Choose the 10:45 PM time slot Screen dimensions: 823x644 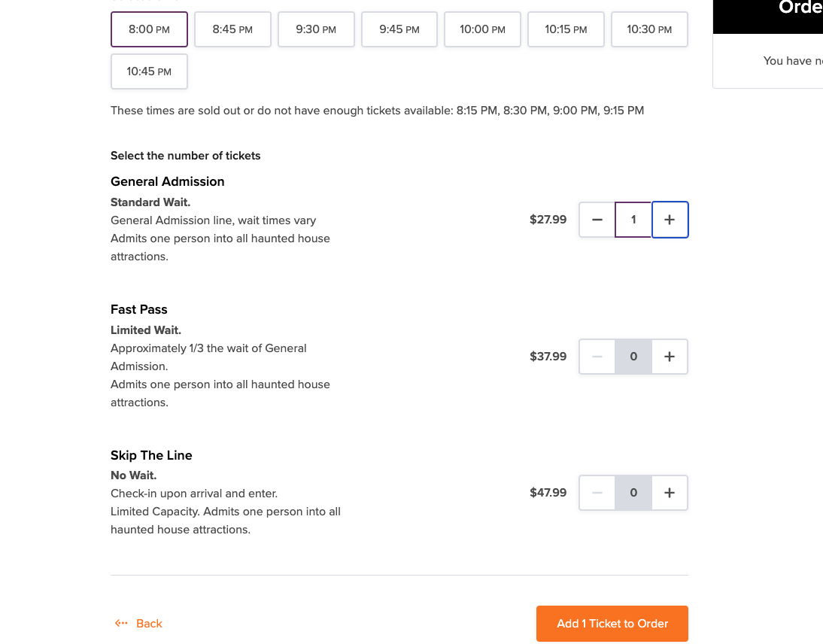point(149,71)
